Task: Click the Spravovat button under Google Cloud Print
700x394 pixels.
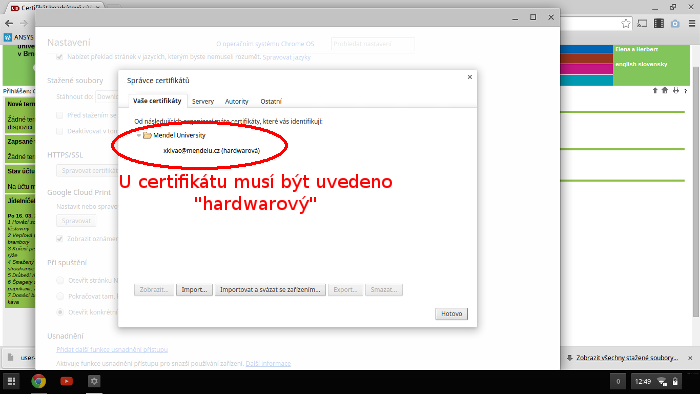Action: point(76,221)
